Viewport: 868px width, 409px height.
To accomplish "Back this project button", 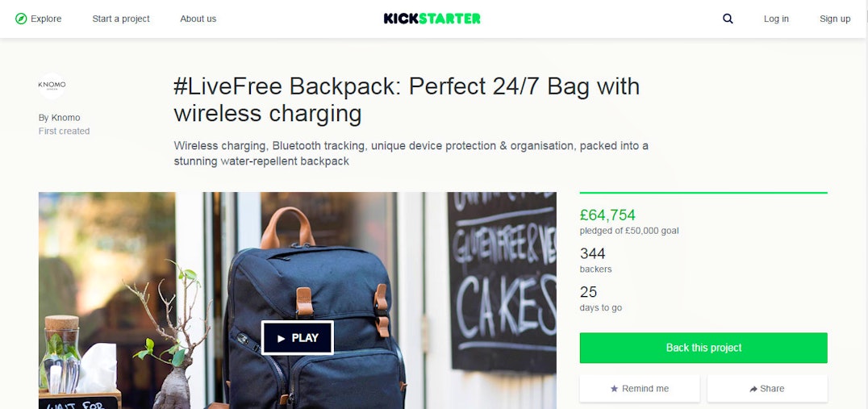I will coord(703,348).
